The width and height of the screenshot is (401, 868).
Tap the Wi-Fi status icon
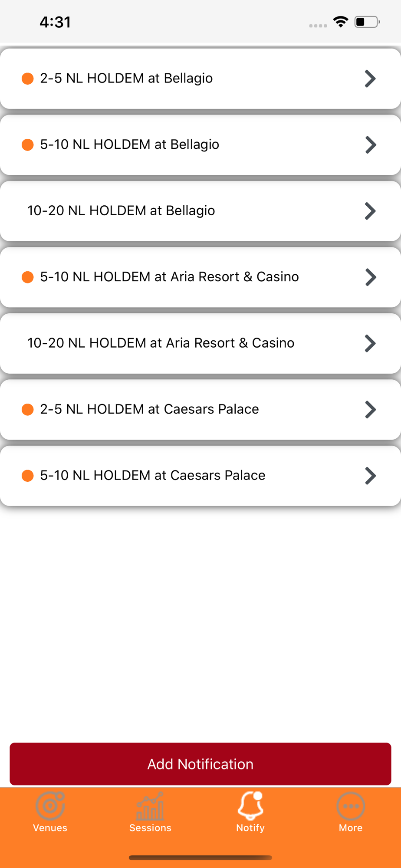coord(341,22)
